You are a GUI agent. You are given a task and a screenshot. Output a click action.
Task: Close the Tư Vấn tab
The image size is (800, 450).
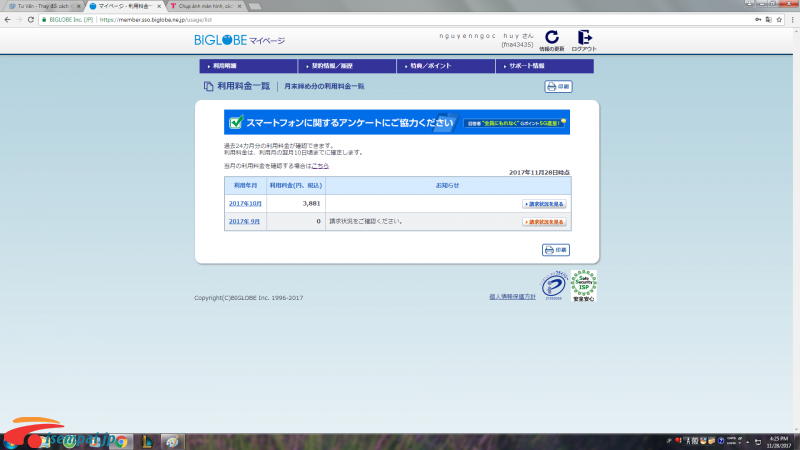click(79, 6)
